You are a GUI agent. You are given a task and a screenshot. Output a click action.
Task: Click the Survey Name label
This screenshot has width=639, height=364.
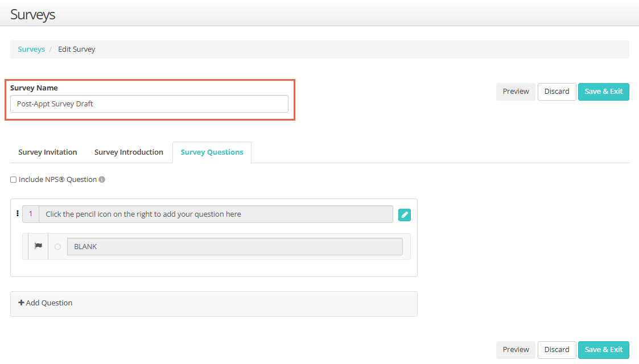pyautogui.click(x=34, y=88)
